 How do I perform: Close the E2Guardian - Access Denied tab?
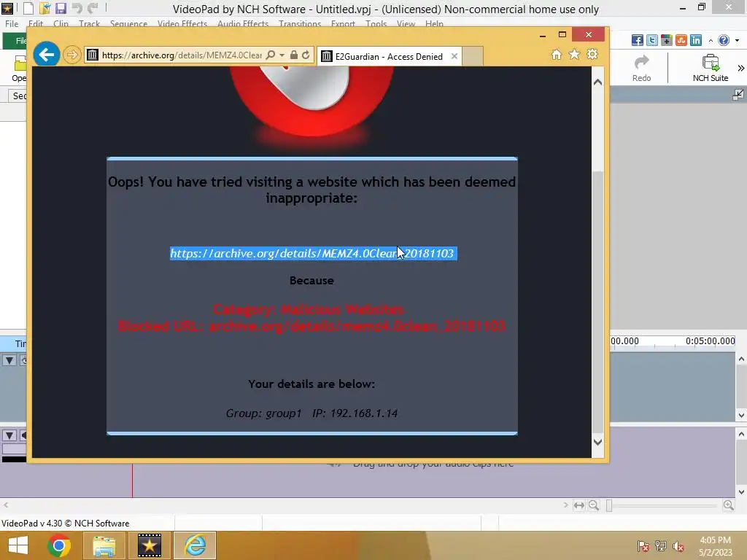(x=454, y=56)
